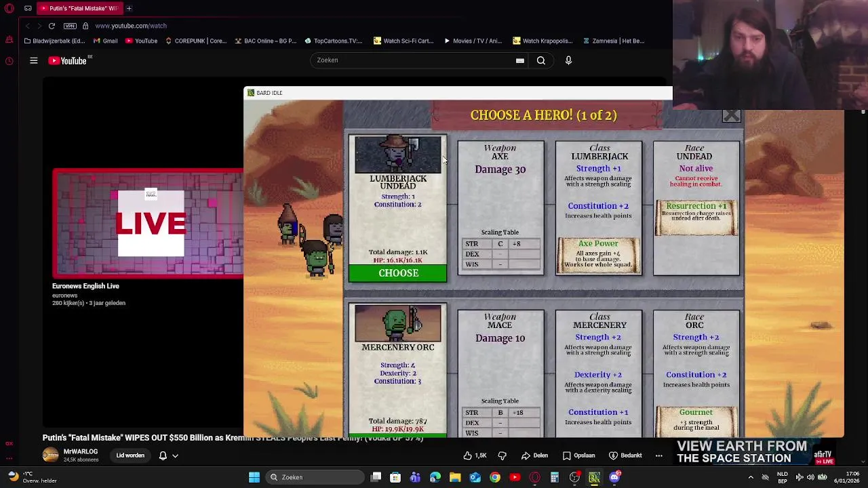Like the video with 1,5K thumbs-up
The width and height of the screenshot is (868, 488).
point(475,455)
